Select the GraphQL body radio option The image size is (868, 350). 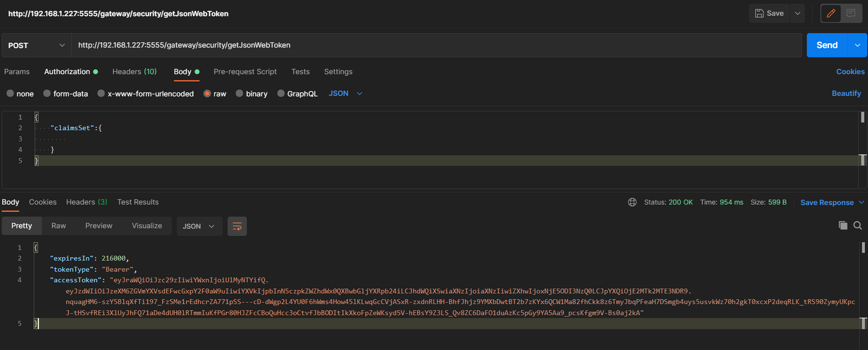281,94
